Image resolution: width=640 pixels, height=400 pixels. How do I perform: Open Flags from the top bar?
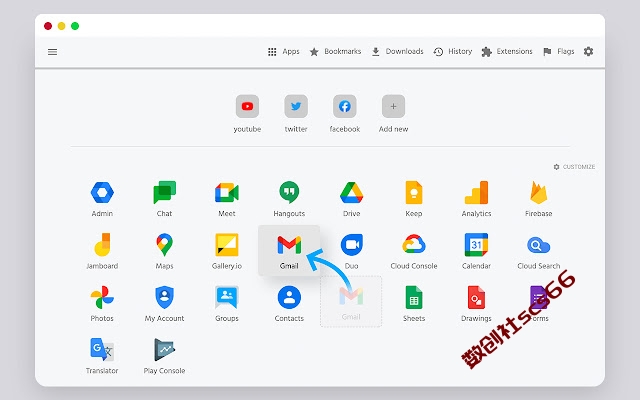pyautogui.click(x=559, y=51)
